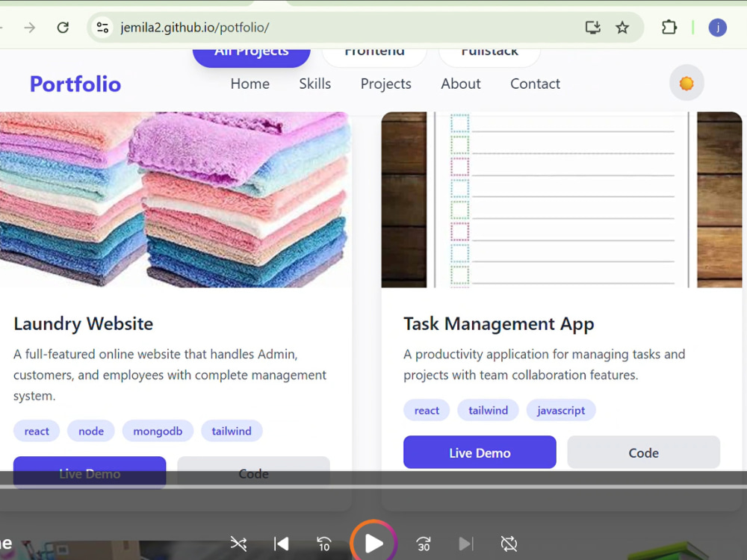This screenshot has width=747, height=560.
Task: Skip to next track
Action: click(466, 544)
